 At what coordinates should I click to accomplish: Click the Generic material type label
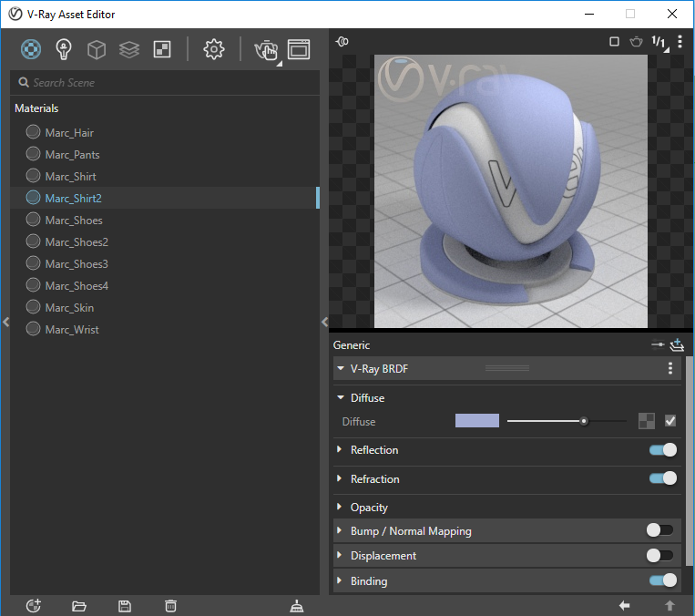pos(351,345)
